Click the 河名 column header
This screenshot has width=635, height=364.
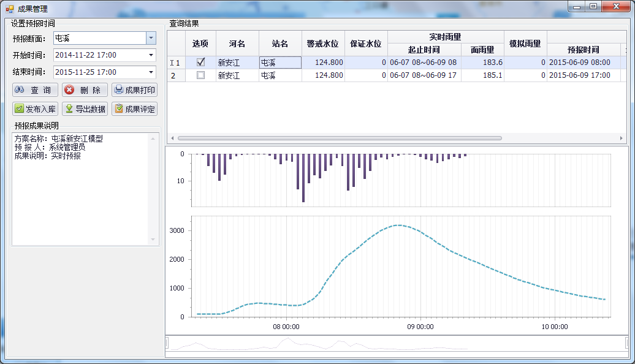tap(237, 44)
